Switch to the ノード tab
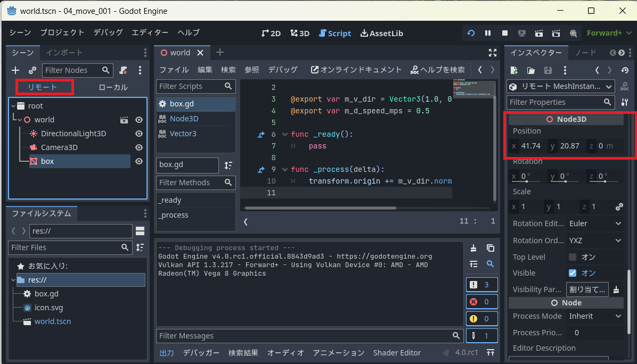 pyautogui.click(x=586, y=53)
